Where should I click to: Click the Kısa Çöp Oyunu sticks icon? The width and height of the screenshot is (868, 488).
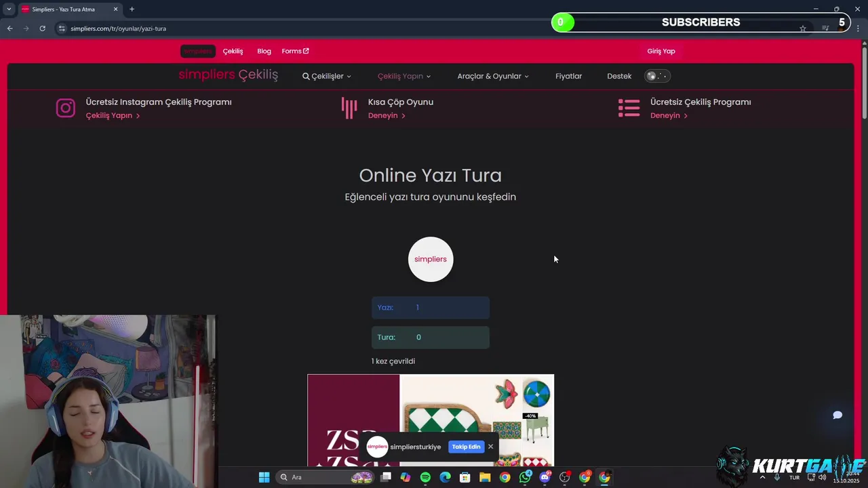pos(349,108)
